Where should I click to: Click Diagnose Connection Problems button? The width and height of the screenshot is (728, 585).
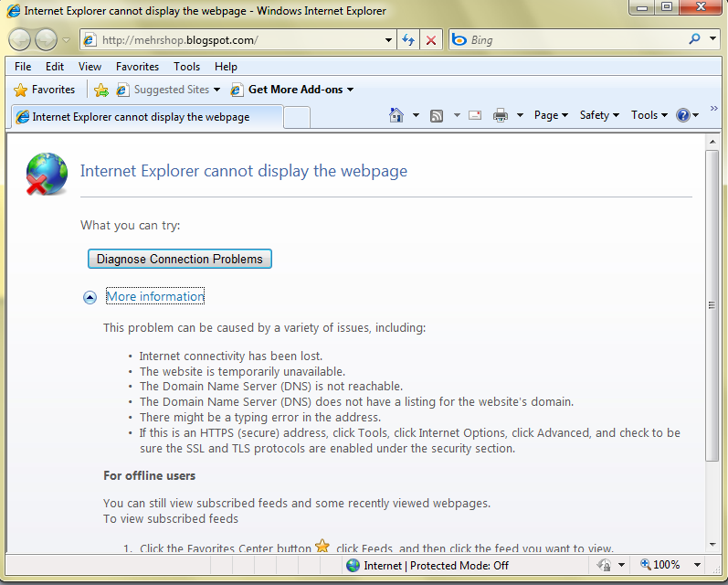point(180,259)
